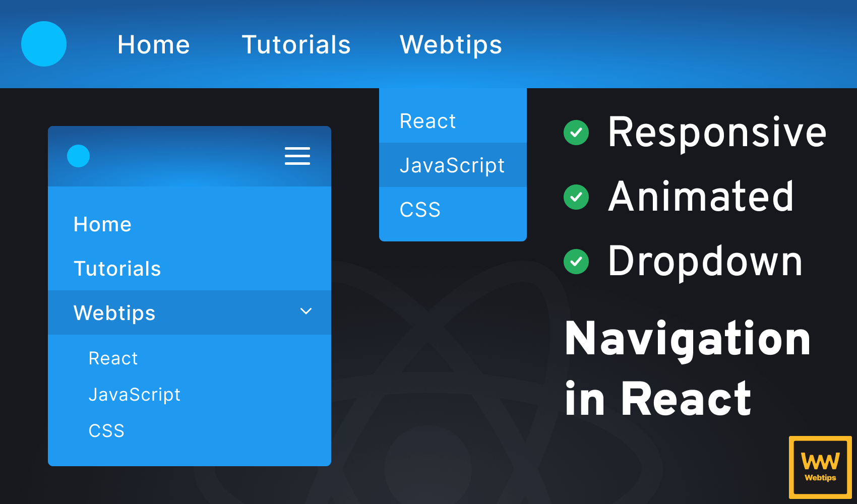857x504 pixels.
Task: Open the Webtips dropdown in the top navbar
Action: [451, 44]
